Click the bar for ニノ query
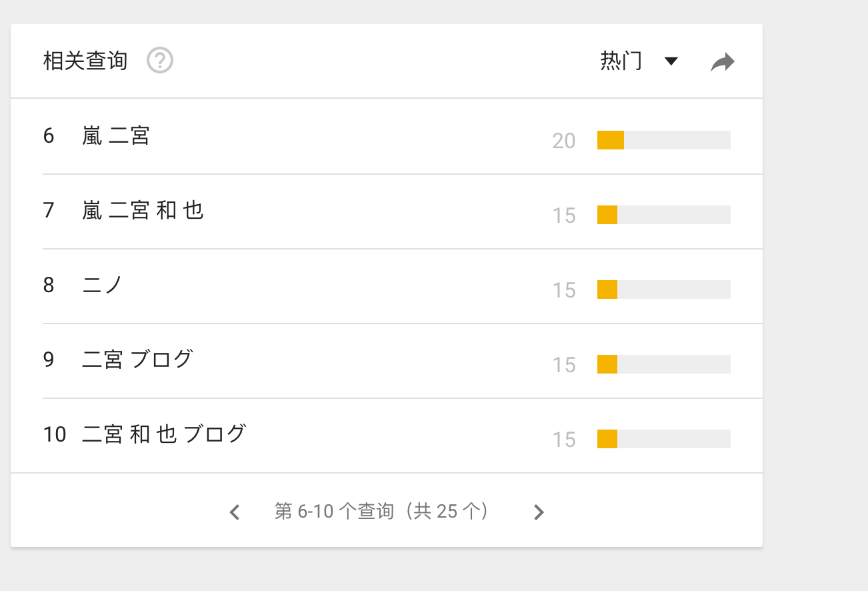 [x=663, y=289]
